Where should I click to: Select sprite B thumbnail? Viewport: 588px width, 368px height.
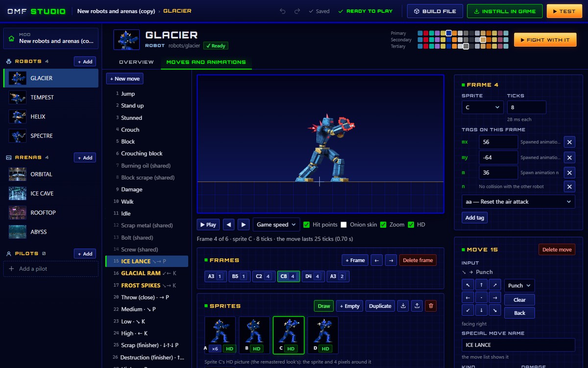pyautogui.click(x=254, y=335)
